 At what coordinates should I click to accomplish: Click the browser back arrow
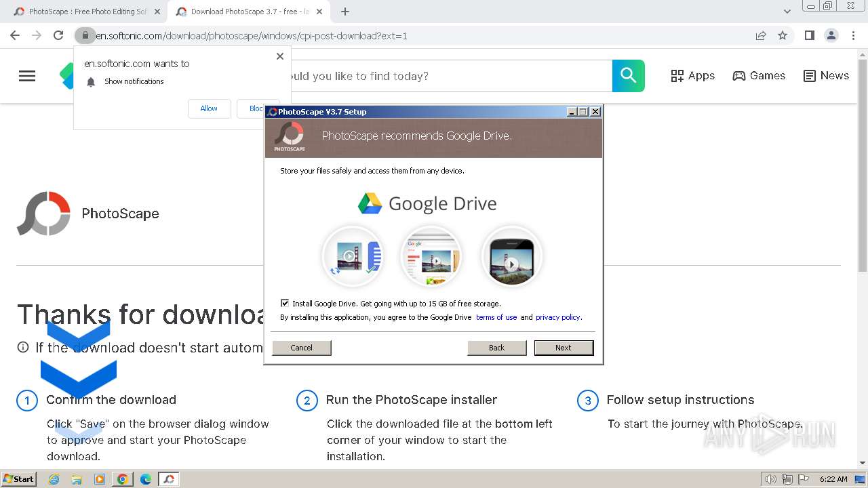click(x=15, y=35)
